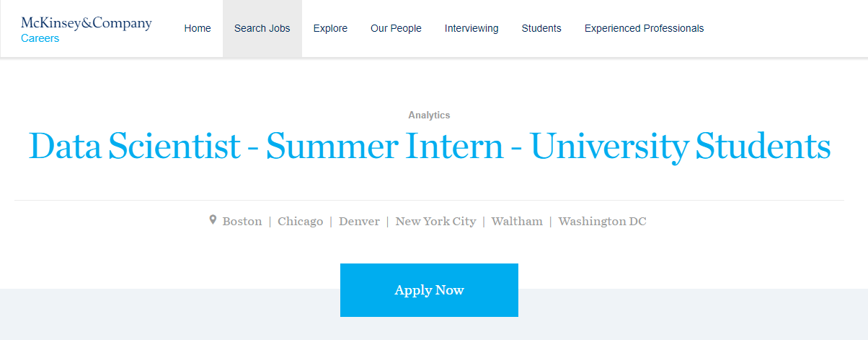Click the Denver location
Image resolution: width=868 pixels, height=340 pixels.
pos(359,222)
